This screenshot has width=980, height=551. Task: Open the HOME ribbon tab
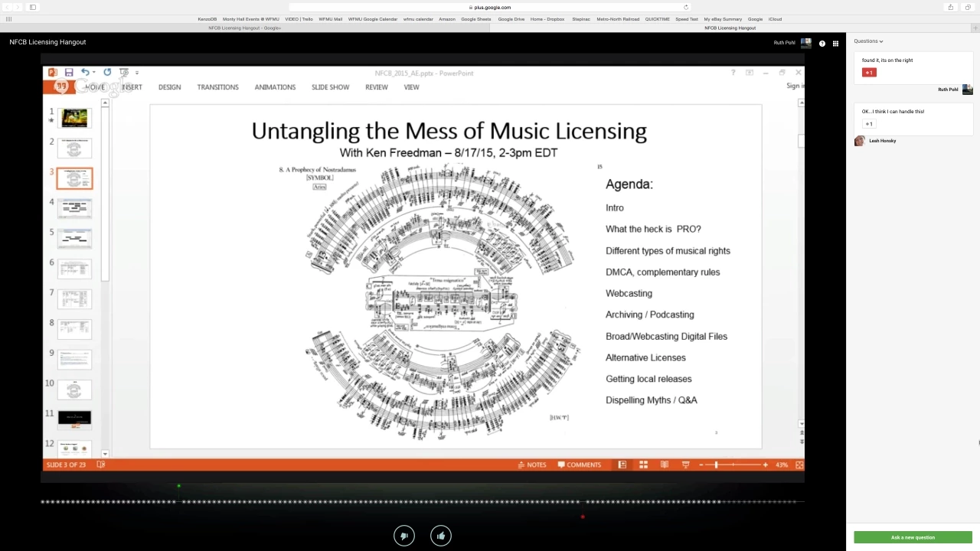coord(95,87)
